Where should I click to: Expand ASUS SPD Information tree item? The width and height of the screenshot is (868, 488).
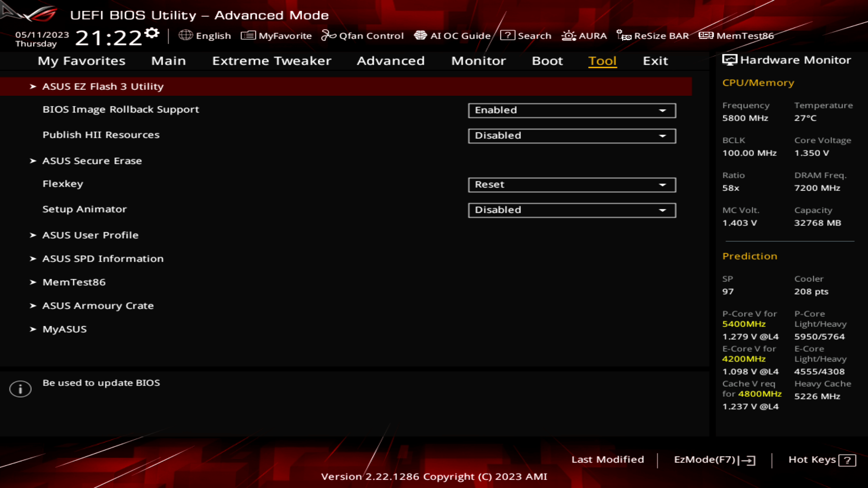pyautogui.click(x=103, y=258)
